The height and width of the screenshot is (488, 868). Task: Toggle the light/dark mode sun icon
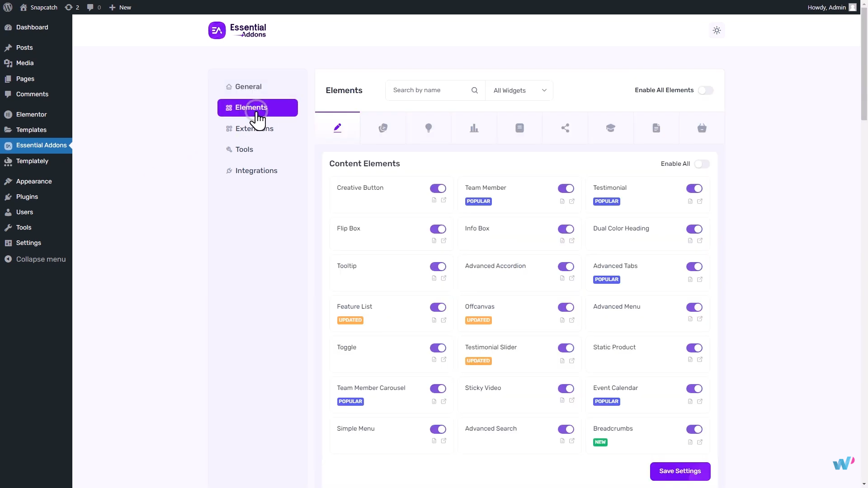[x=717, y=30]
